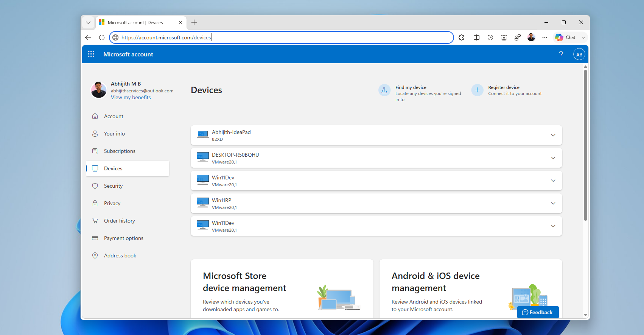
Task: Click the DESKTOP-R50BQHU device name
Action: tap(235, 155)
